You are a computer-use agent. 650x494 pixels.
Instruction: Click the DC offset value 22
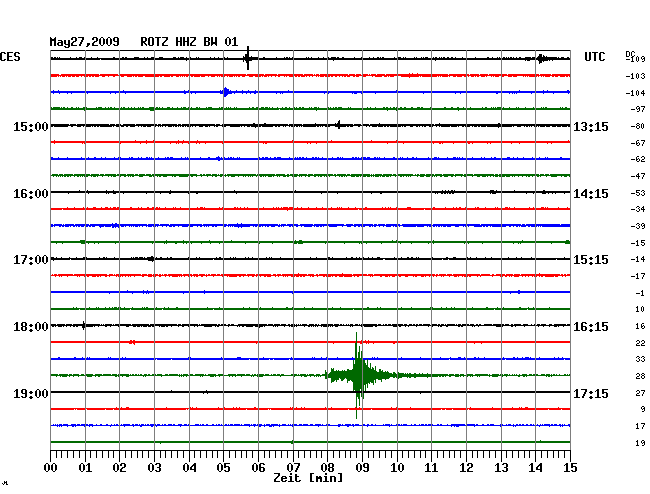click(x=640, y=343)
